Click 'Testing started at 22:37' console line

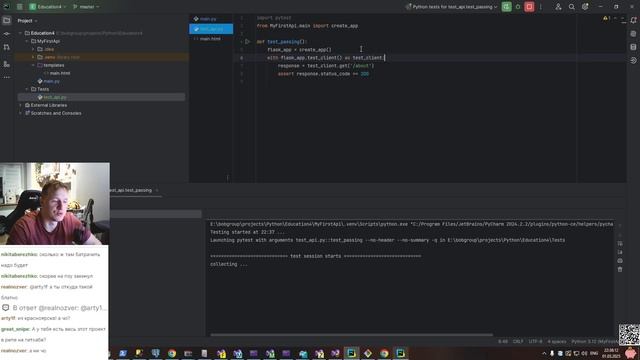pos(247,232)
